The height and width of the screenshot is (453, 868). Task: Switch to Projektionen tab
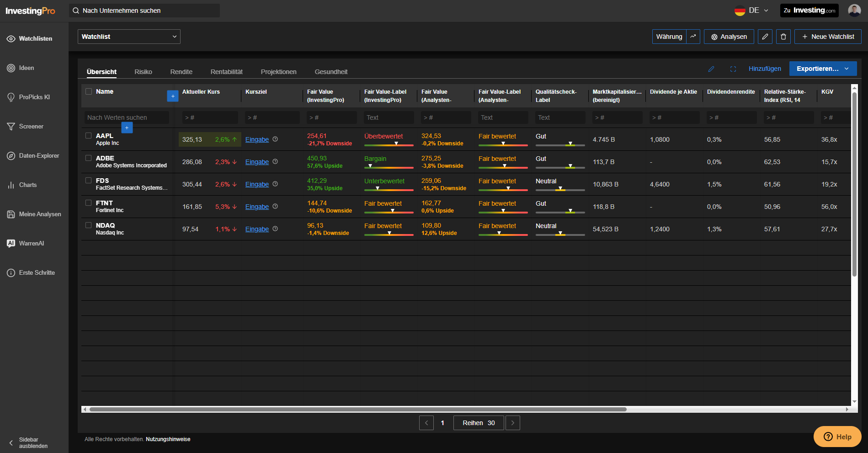279,72
